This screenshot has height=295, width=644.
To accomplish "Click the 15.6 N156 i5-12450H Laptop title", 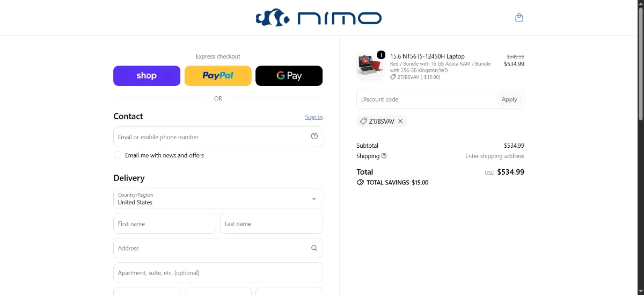I will [x=427, y=56].
